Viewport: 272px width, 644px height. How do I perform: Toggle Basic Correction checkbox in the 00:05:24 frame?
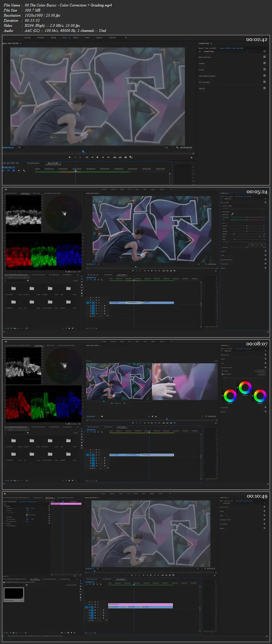click(266, 202)
